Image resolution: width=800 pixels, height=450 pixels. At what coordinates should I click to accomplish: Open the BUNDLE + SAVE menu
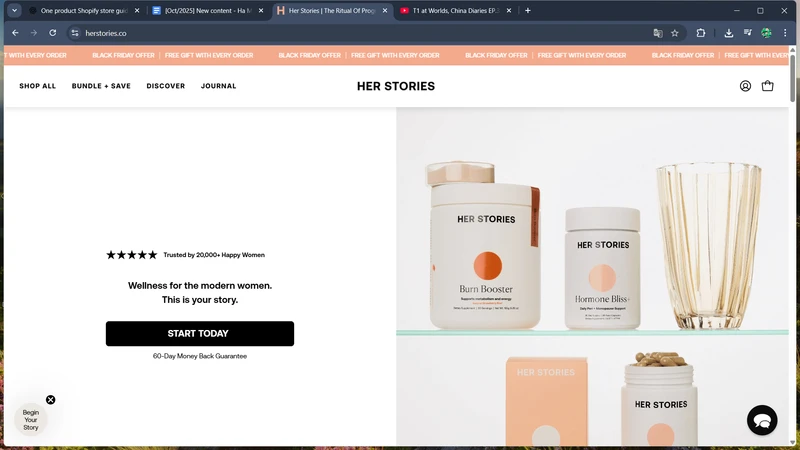101,86
